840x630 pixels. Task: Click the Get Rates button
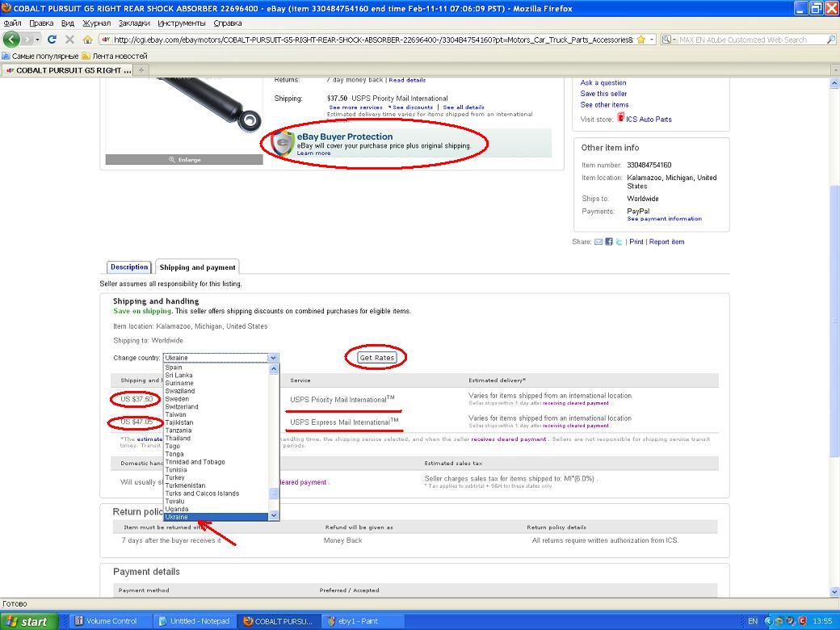(x=376, y=357)
